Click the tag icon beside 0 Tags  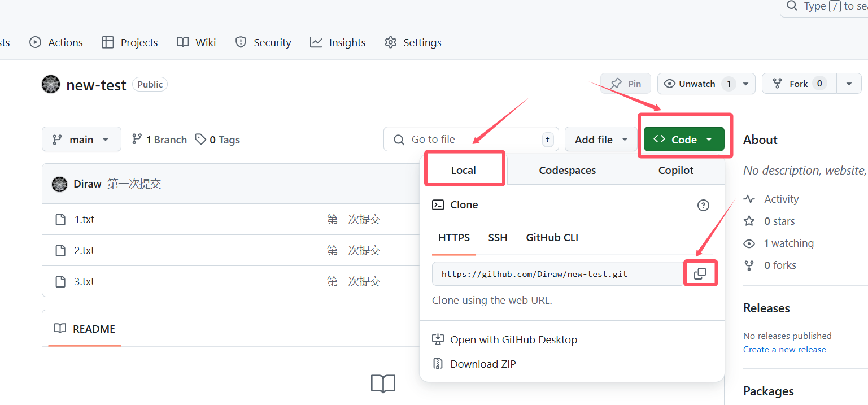(x=200, y=139)
